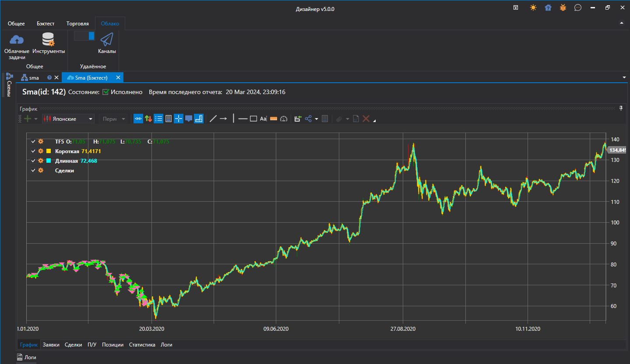Toggle Длинная series checkbox
630x364 pixels.
coord(33,161)
